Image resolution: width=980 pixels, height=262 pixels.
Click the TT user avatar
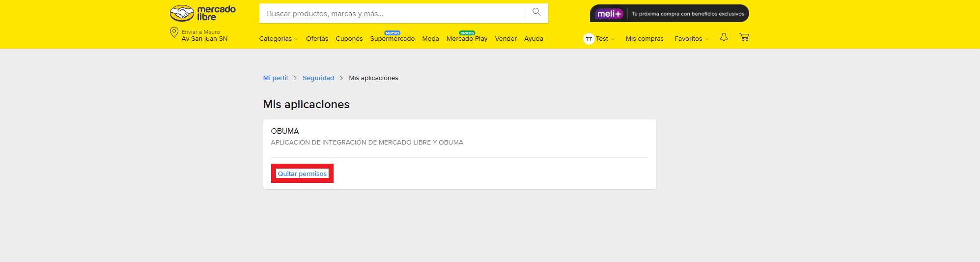(x=588, y=39)
